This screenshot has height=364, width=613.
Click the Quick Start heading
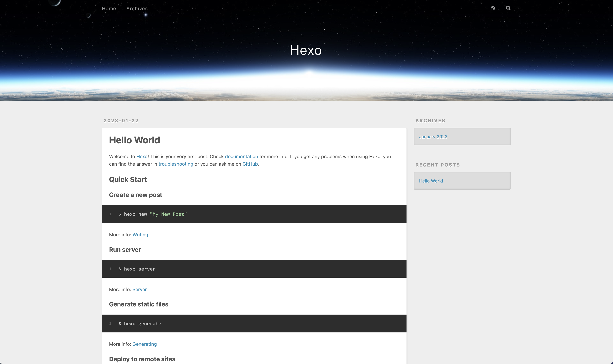point(128,180)
